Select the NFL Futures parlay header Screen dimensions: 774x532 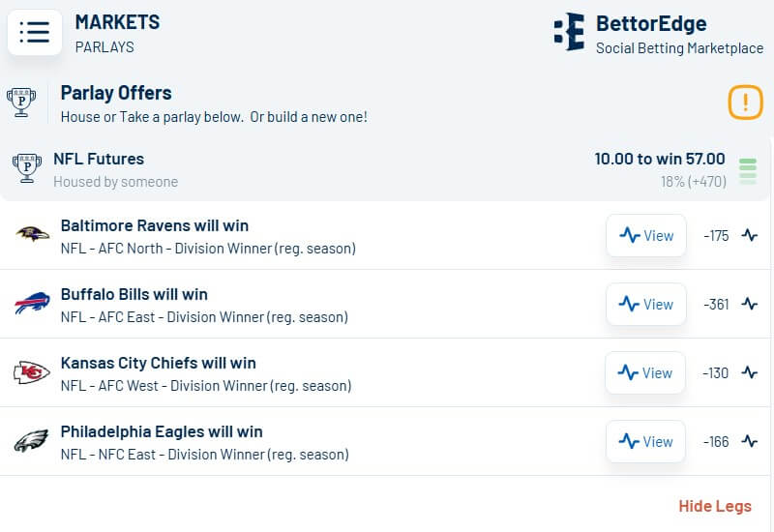[99, 160]
